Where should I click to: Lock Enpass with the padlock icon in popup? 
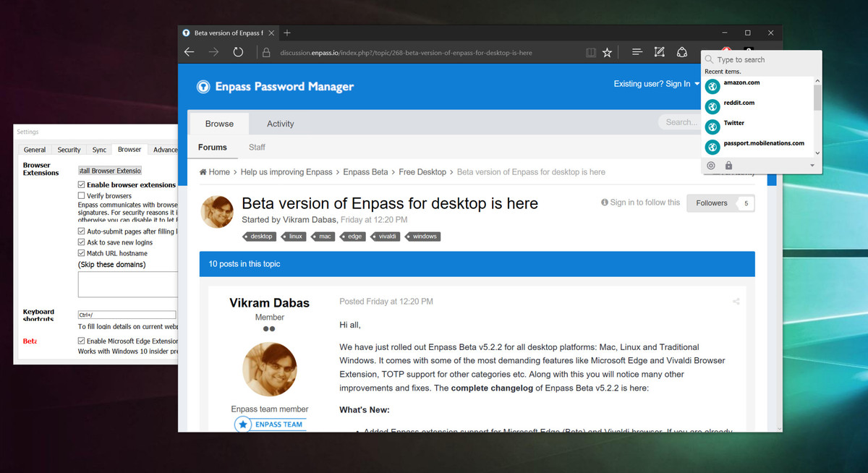click(728, 166)
